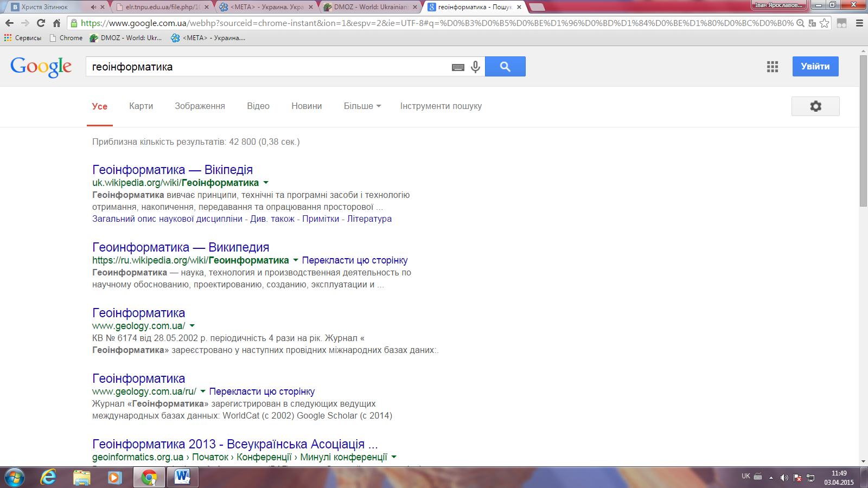This screenshot has width=868, height=488.
Task: Open Примітки sitelink
Action: 321,219
